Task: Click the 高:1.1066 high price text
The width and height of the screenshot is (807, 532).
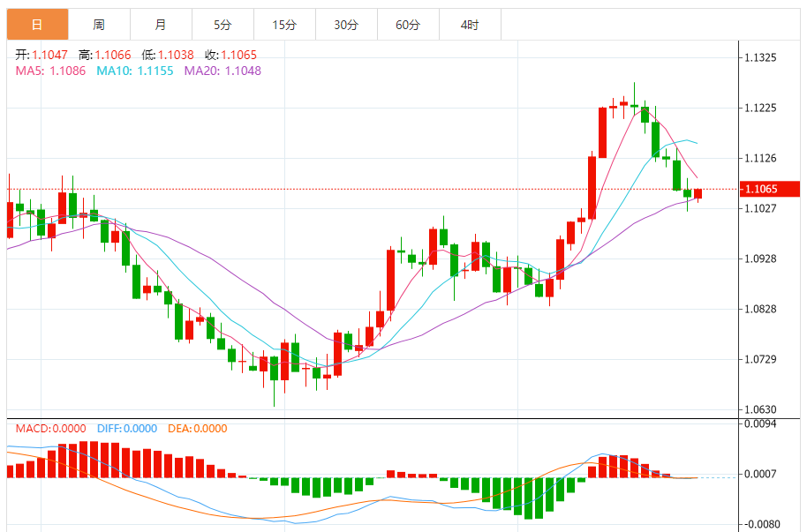Action: click(104, 55)
